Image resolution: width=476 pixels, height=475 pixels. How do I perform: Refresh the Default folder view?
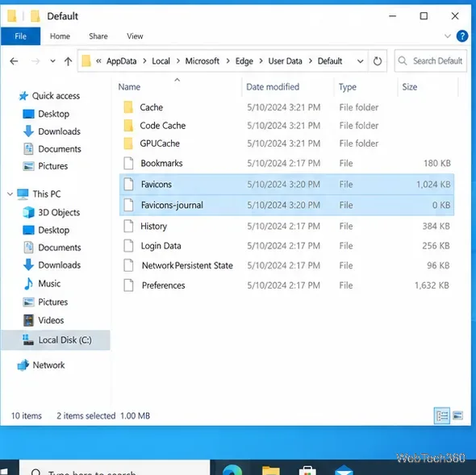pyautogui.click(x=378, y=61)
